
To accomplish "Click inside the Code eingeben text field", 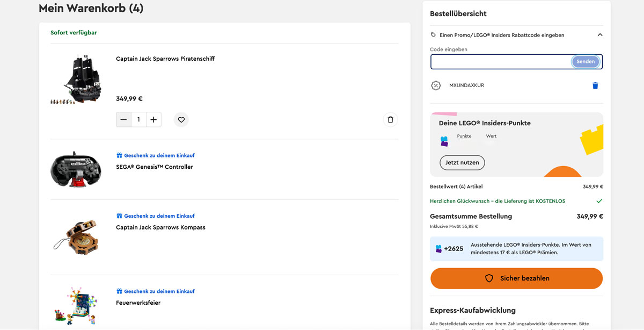I will (500, 62).
